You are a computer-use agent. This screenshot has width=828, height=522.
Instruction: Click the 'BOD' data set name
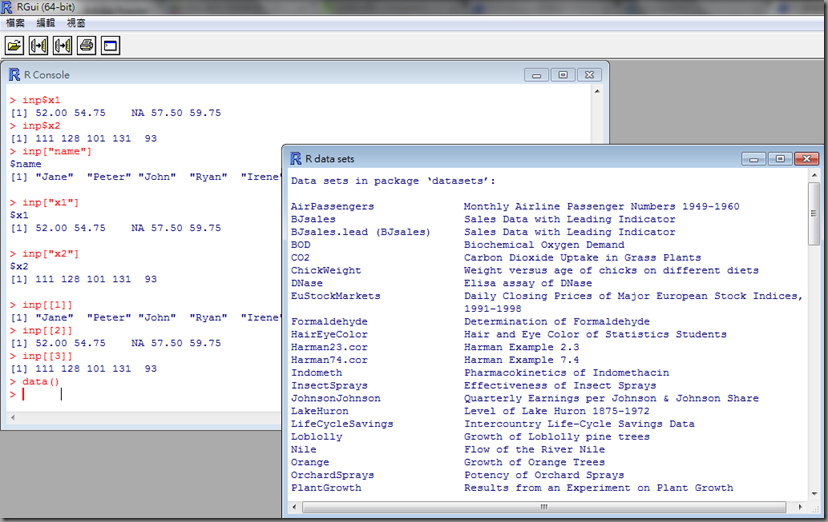click(300, 244)
